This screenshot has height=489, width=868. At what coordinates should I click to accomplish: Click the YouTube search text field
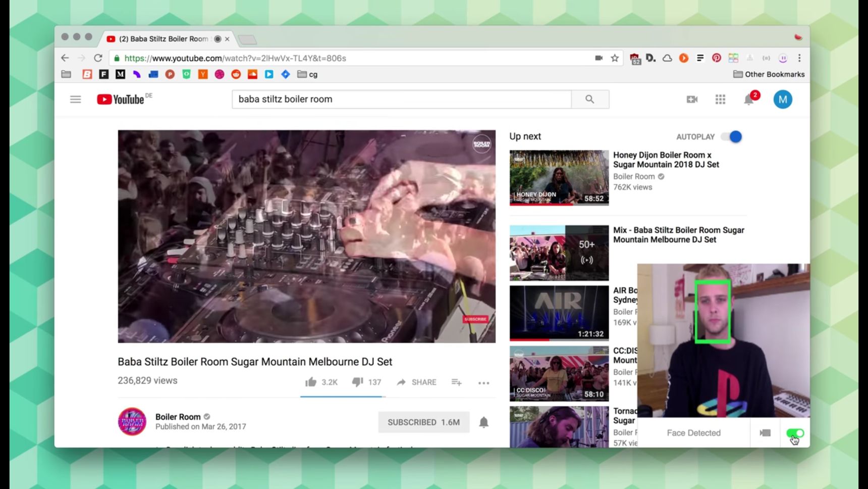(402, 99)
